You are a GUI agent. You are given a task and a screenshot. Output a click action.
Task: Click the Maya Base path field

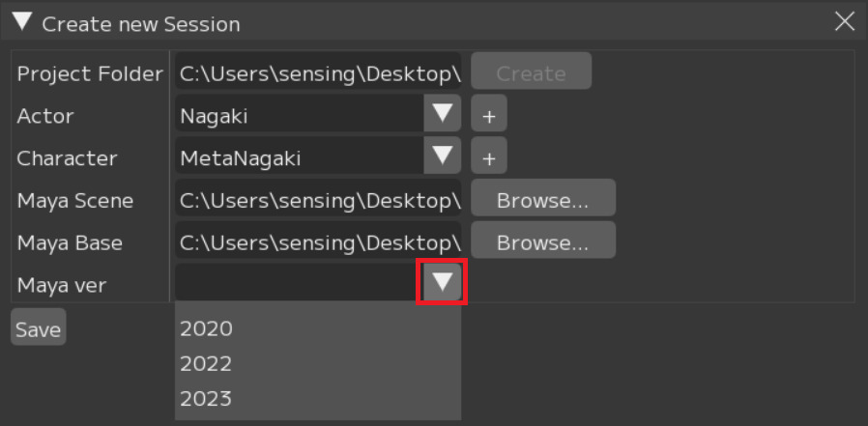coord(318,242)
